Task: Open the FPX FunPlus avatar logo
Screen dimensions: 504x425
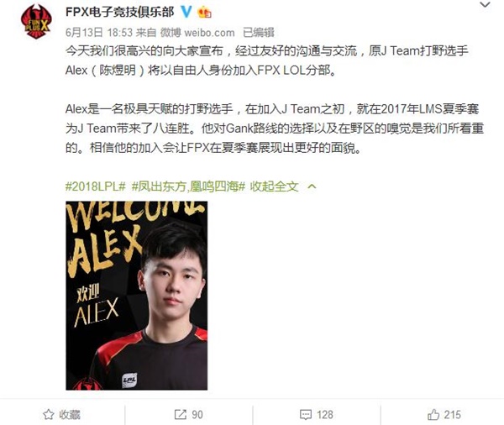Action: point(36,21)
